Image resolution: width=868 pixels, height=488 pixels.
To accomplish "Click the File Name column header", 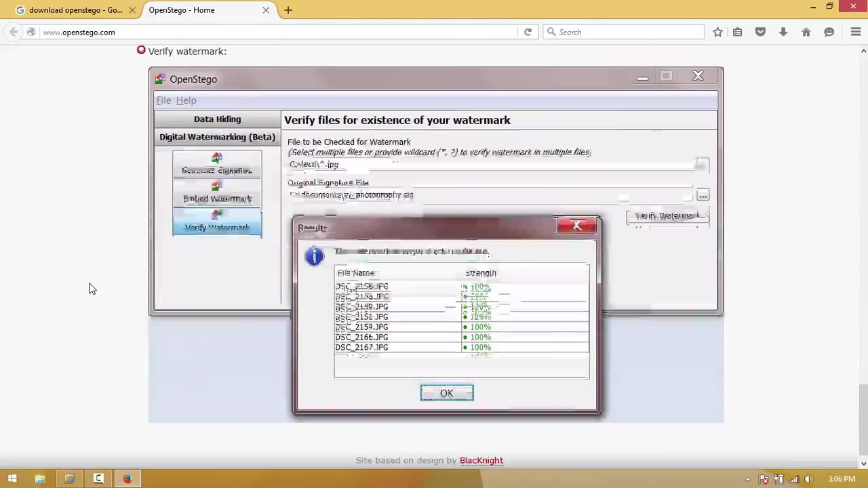I will (356, 273).
